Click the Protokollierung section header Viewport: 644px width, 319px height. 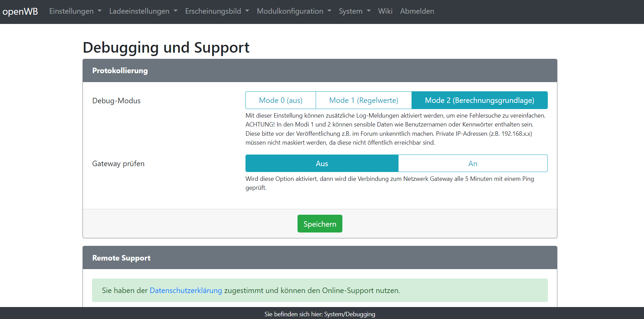pyautogui.click(x=120, y=71)
